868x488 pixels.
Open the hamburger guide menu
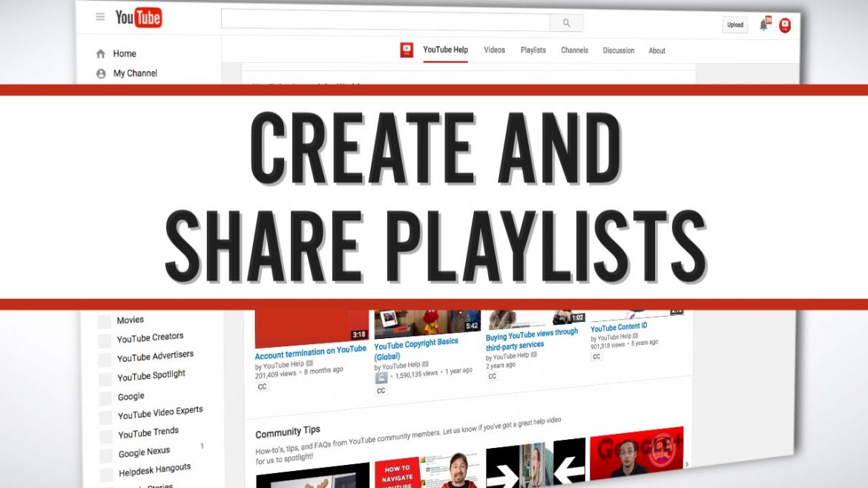(x=100, y=16)
